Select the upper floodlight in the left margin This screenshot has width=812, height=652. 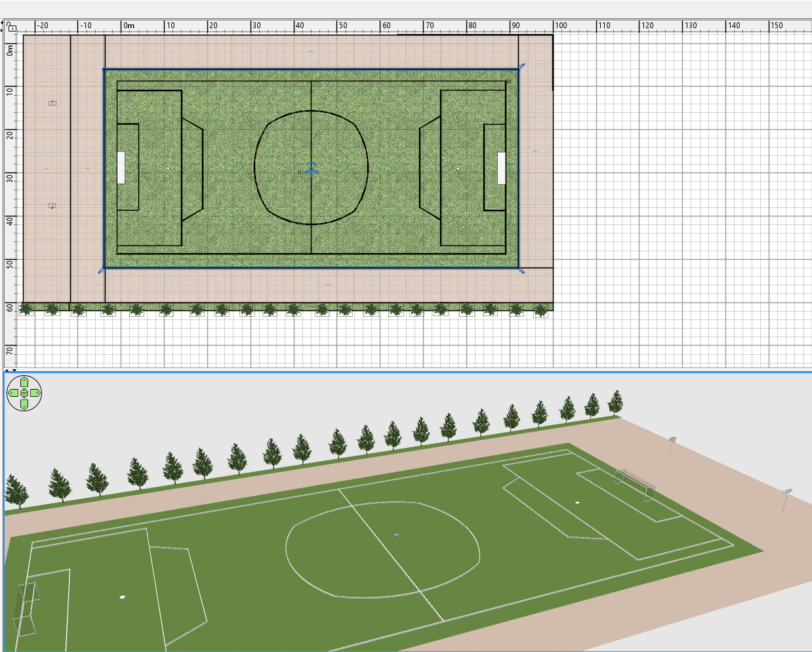pos(52,103)
